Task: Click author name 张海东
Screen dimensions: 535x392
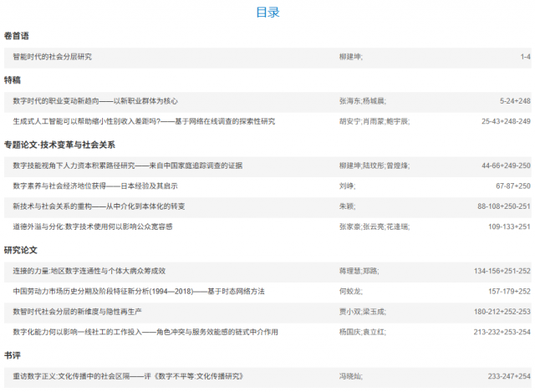Action: tap(347, 101)
